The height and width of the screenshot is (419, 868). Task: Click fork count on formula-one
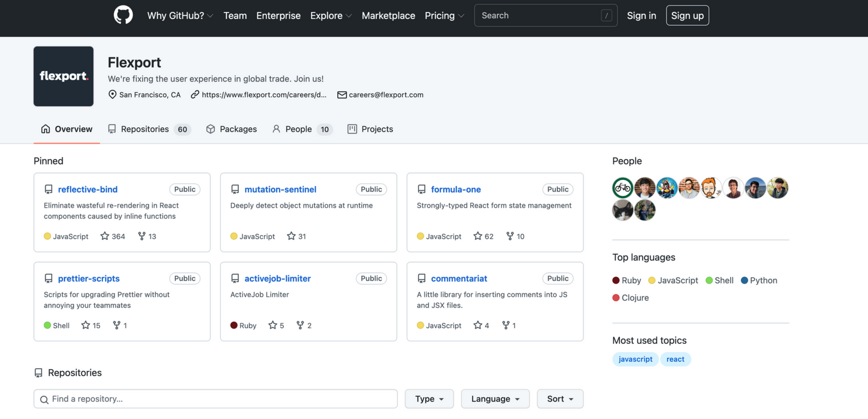tap(515, 236)
